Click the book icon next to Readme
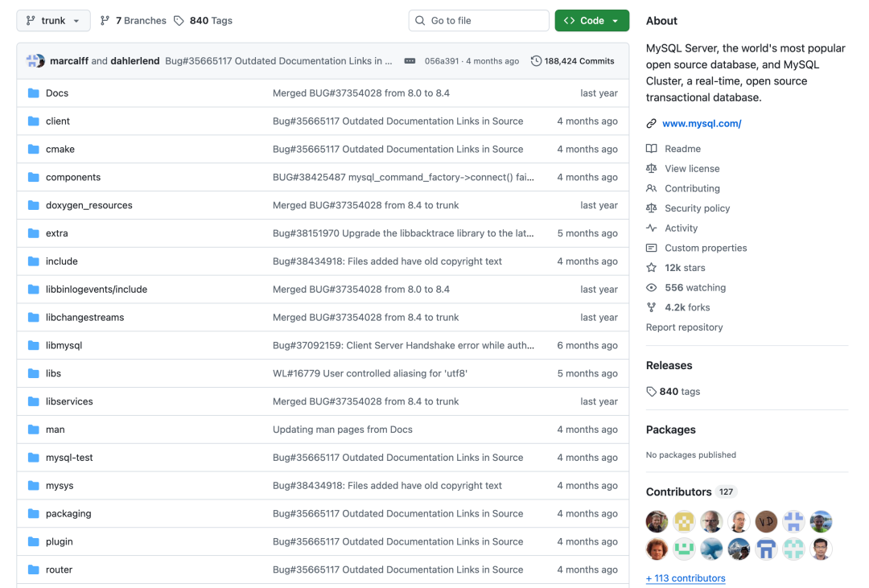The height and width of the screenshot is (588, 869). pos(652,148)
